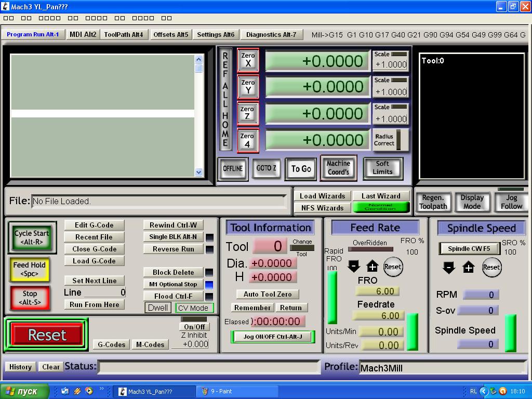Increase spindle speed with up arrow
The width and height of the screenshot is (532, 399).
click(x=469, y=268)
